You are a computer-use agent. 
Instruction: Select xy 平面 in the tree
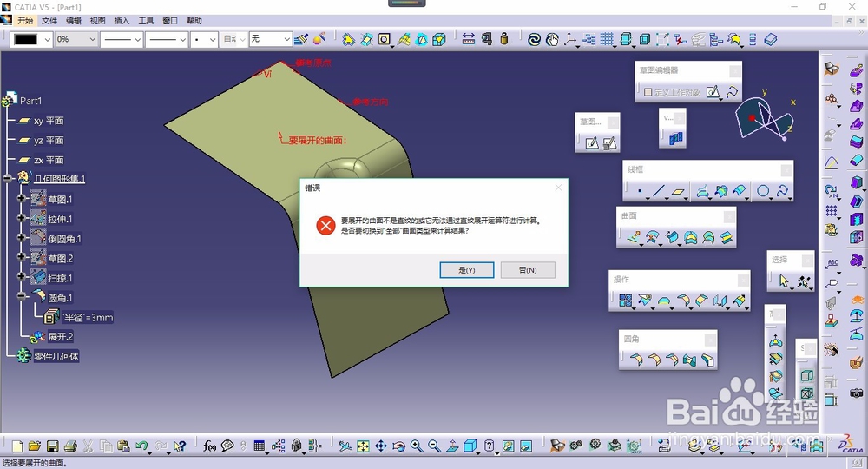pos(49,121)
